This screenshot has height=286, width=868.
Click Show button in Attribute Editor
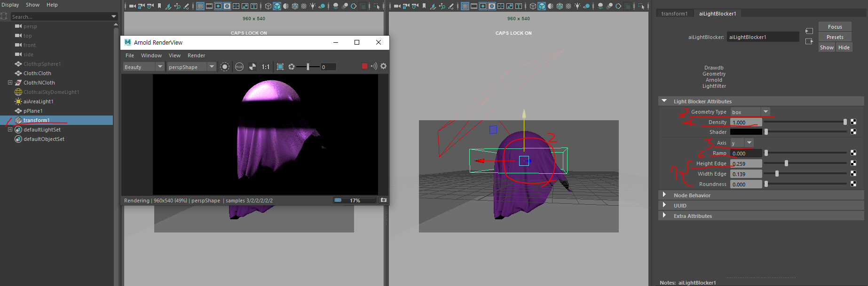click(827, 47)
